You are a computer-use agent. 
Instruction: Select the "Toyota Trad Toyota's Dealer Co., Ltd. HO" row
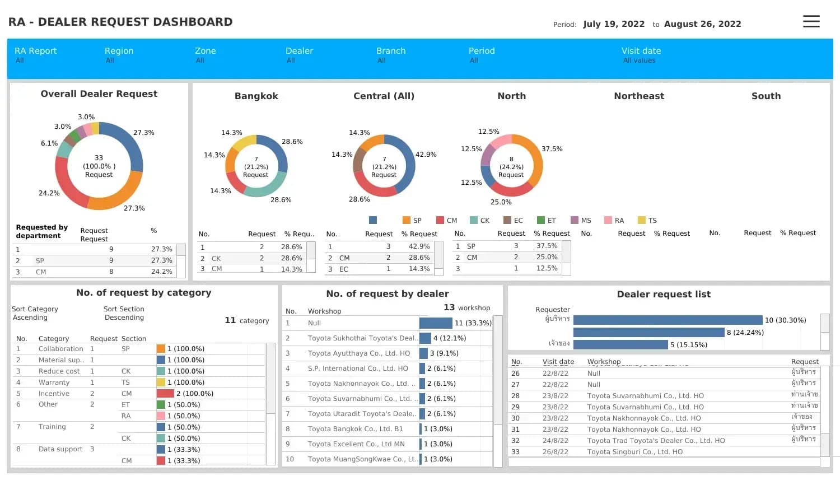click(664, 441)
